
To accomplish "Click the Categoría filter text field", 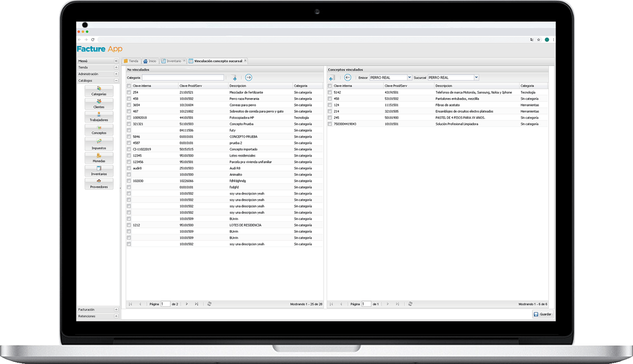I will 183,78.
